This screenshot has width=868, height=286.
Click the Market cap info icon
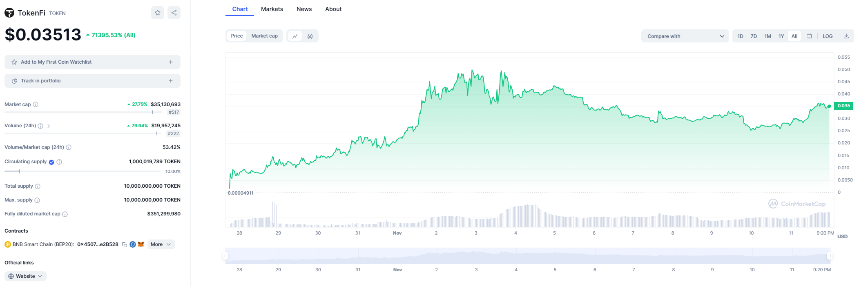click(36, 104)
